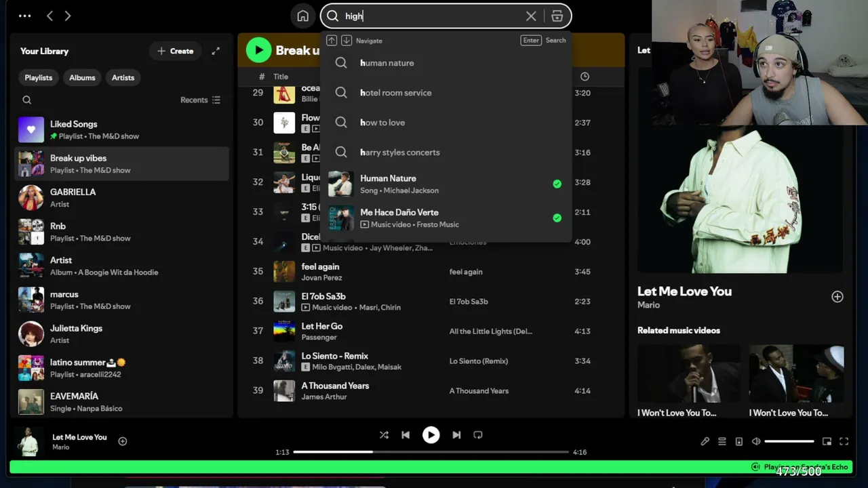Seek within the song progress bar
This screenshot has width=868, height=488.
coord(431,452)
